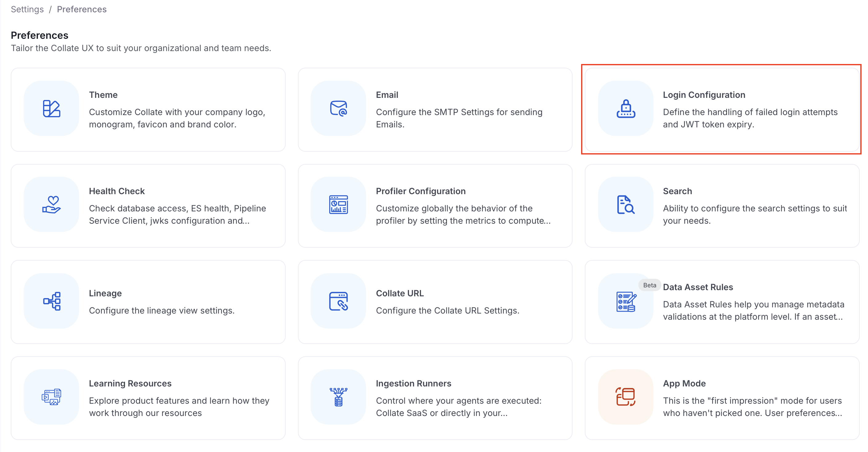Screen dimensions: 868x452
Task: Open the Lineage settings title
Action: tap(105, 293)
